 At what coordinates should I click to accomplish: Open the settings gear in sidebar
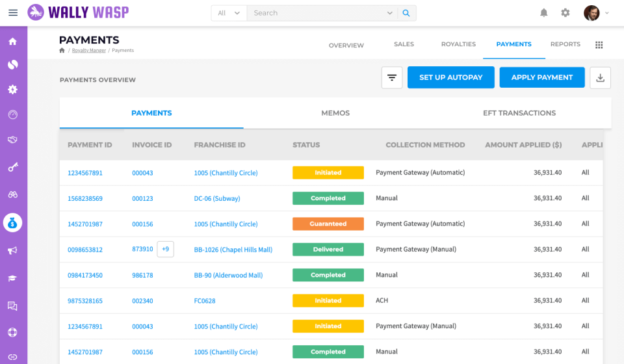coord(12,90)
